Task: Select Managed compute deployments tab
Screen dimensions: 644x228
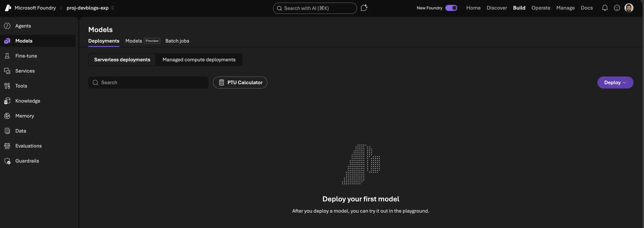Action: [x=199, y=60]
